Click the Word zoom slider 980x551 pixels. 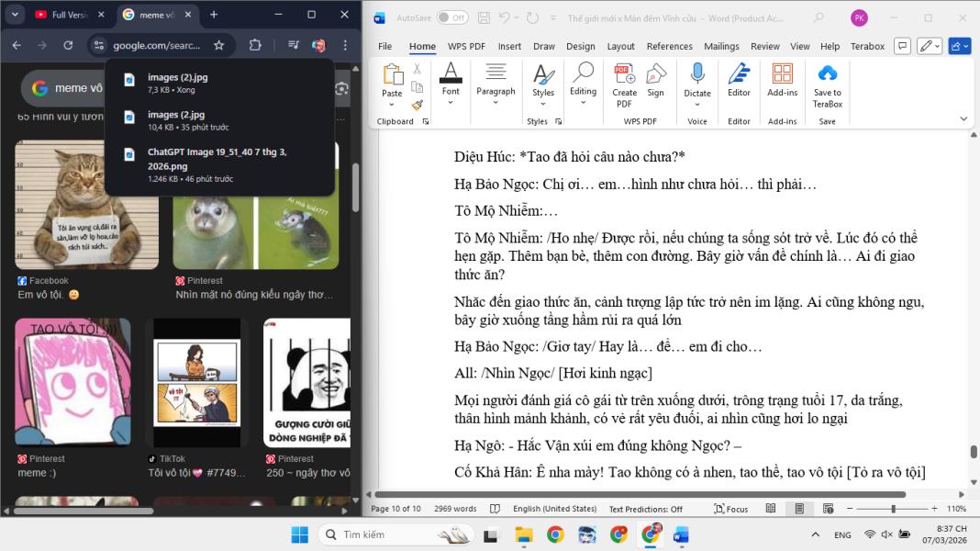pos(893,509)
